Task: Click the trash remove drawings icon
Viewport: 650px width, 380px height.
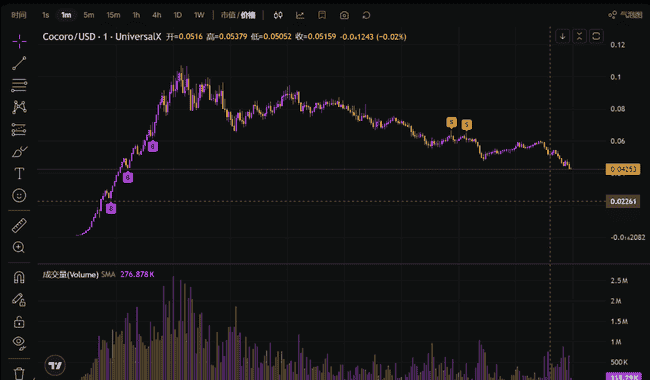Action: point(19,373)
